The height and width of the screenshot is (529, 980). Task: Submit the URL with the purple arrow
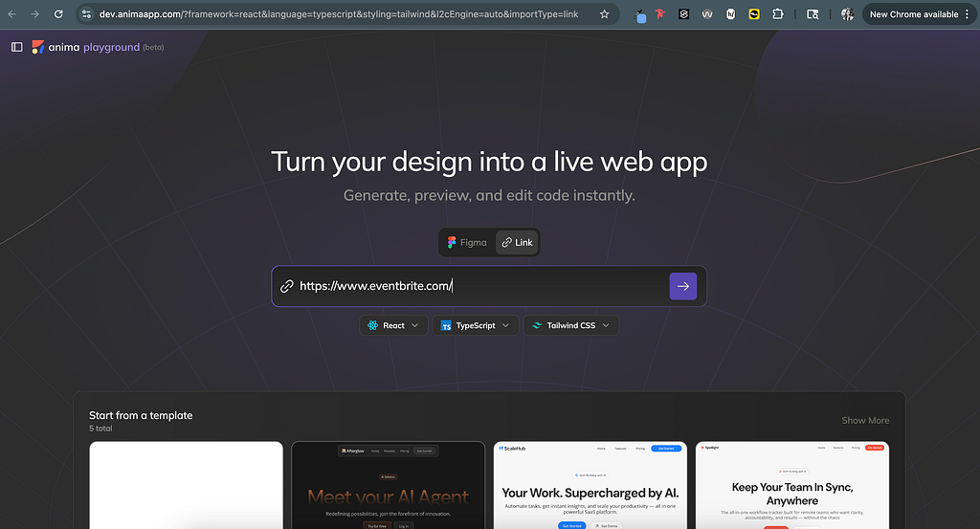tap(683, 286)
